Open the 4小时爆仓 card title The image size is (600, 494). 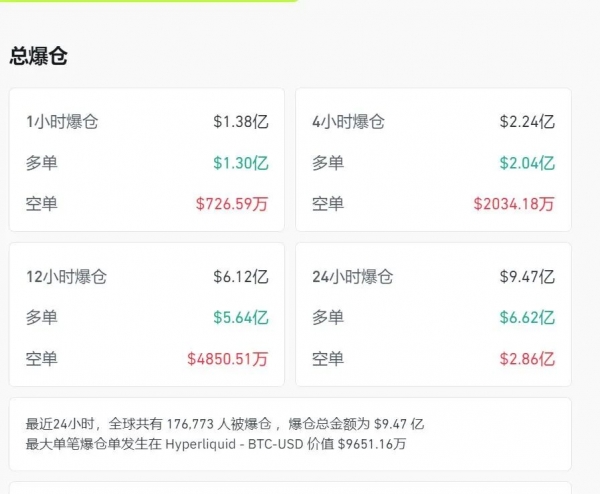pos(348,122)
